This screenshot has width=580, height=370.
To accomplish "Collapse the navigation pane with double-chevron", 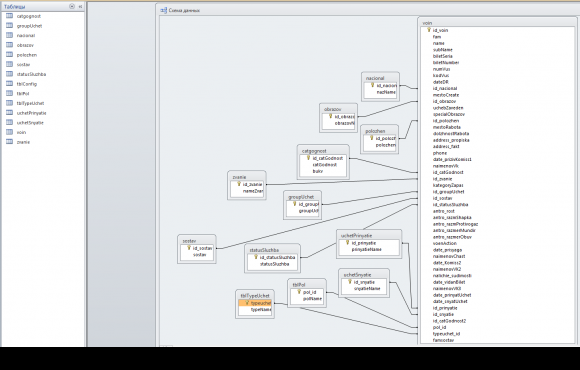I will (x=80, y=6).
